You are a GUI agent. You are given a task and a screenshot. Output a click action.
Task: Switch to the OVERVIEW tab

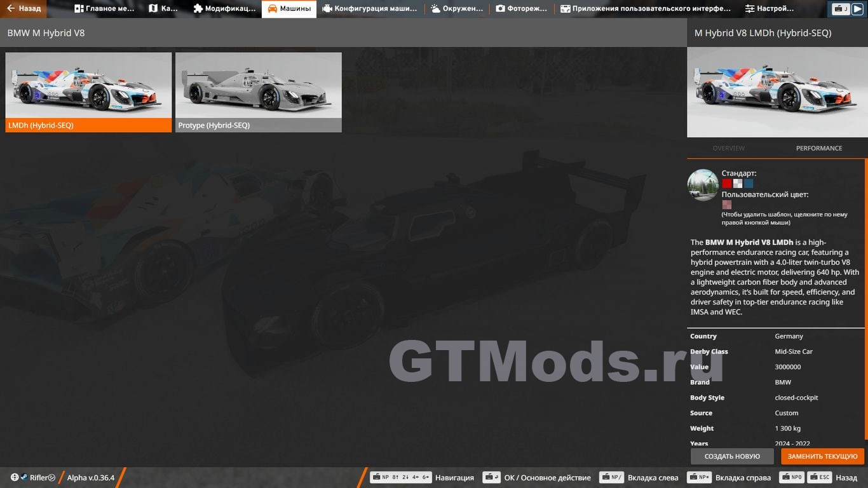pos(728,148)
